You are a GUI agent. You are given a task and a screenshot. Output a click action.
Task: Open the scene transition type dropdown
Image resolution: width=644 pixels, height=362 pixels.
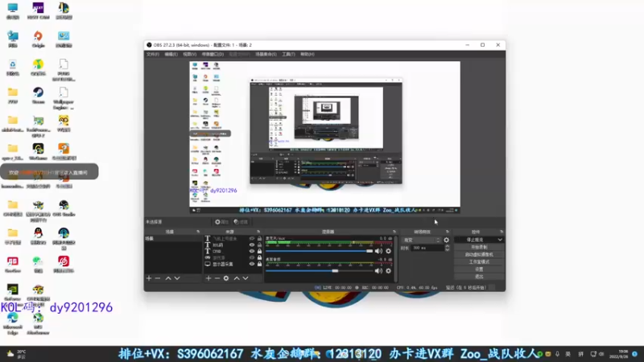click(x=421, y=240)
